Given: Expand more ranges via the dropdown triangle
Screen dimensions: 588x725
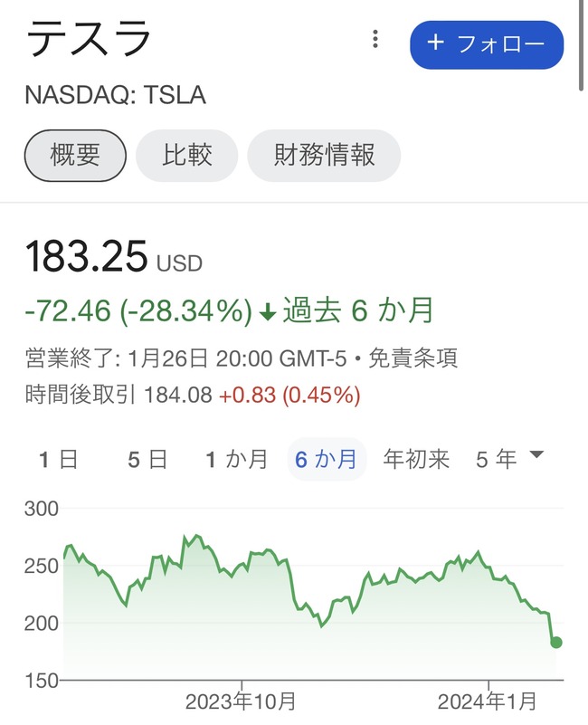Looking at the screenshot, I should tap(536, 454).
